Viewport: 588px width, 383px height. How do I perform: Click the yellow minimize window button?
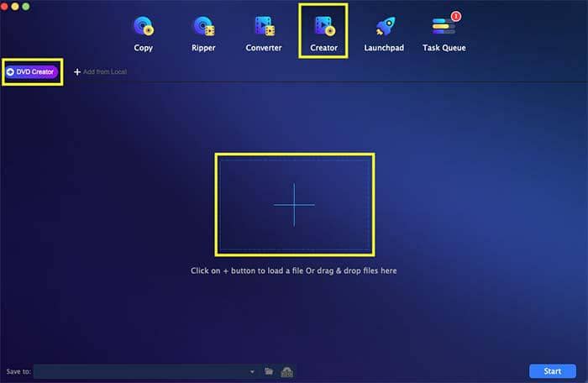click(x=15, y=7)
